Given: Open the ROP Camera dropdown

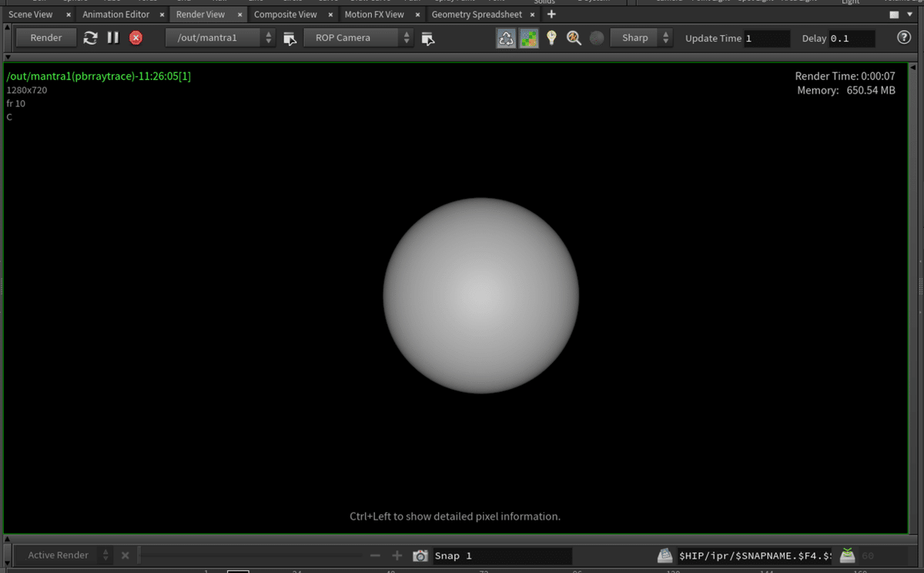Looking at the screenshot, I should pos(359,37).
